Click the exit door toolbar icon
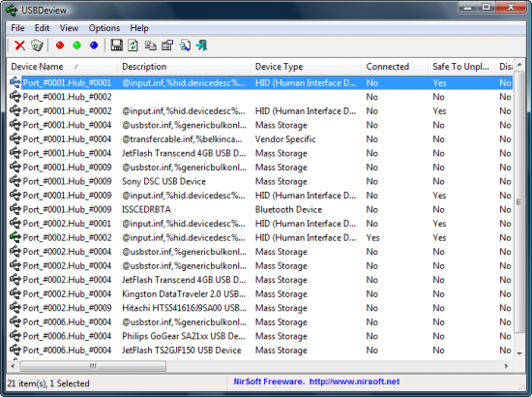 coord(202,46)
